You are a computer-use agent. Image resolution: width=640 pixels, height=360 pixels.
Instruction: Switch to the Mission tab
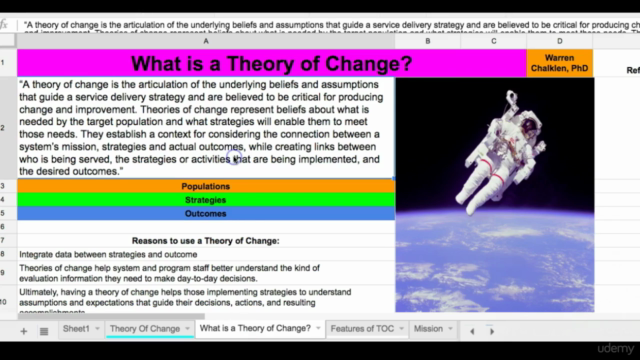pos(428,329)
